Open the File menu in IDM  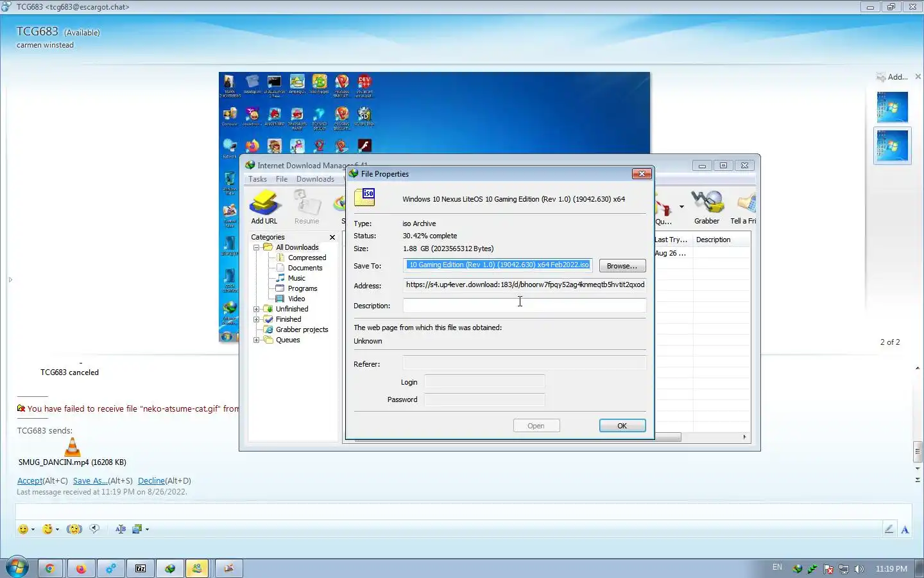282,179
